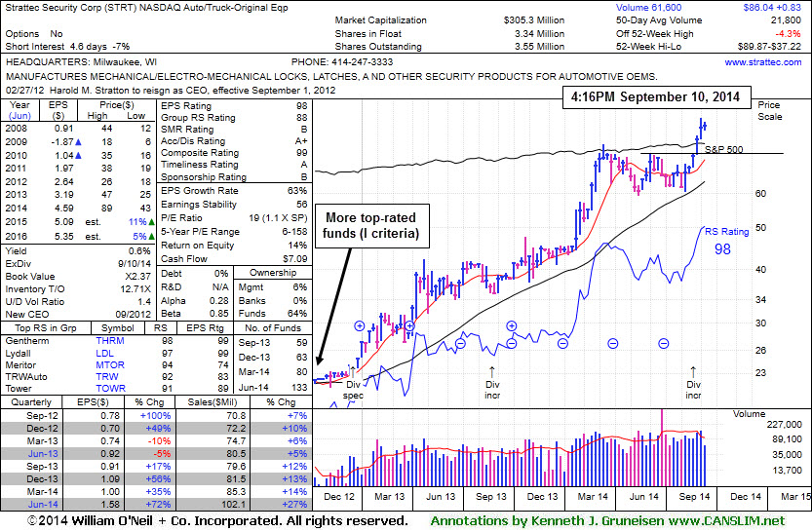812x532 pixels.
Task: Click the circled minus marker above Mar 14
Action: (612, 344)
